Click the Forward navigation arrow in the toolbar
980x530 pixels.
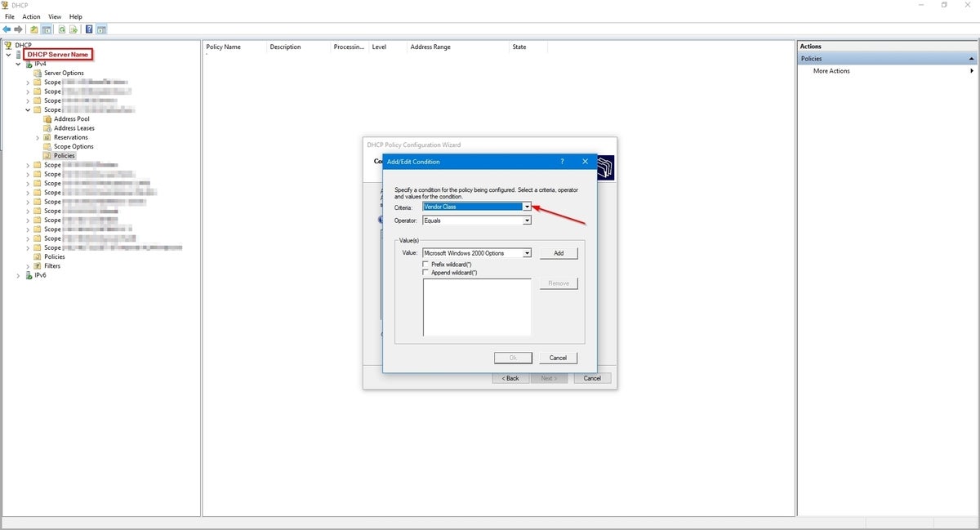[18, 29]
